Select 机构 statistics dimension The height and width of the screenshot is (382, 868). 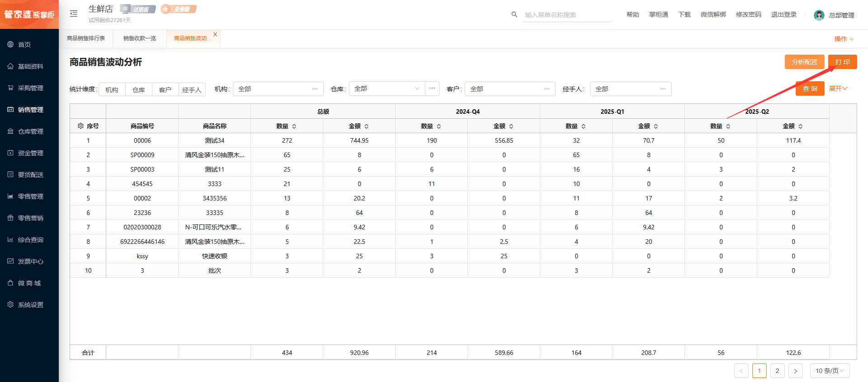click(x=112, y=89)
